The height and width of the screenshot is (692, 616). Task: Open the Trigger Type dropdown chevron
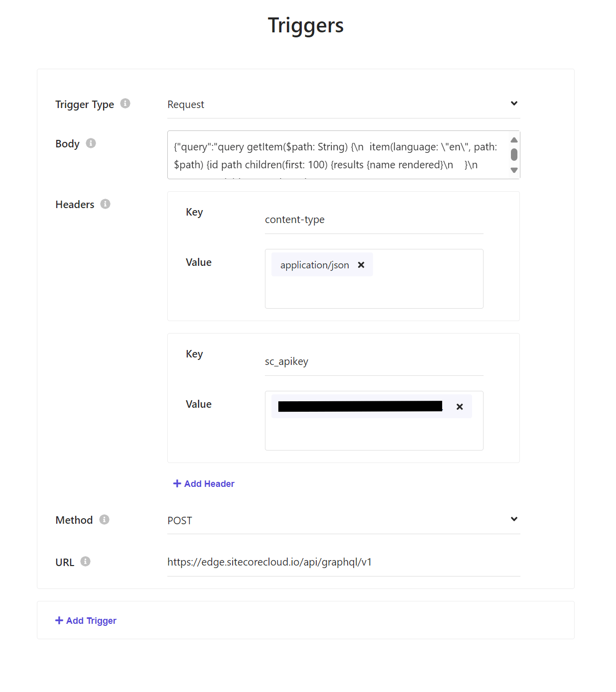[x=514, y=104]
